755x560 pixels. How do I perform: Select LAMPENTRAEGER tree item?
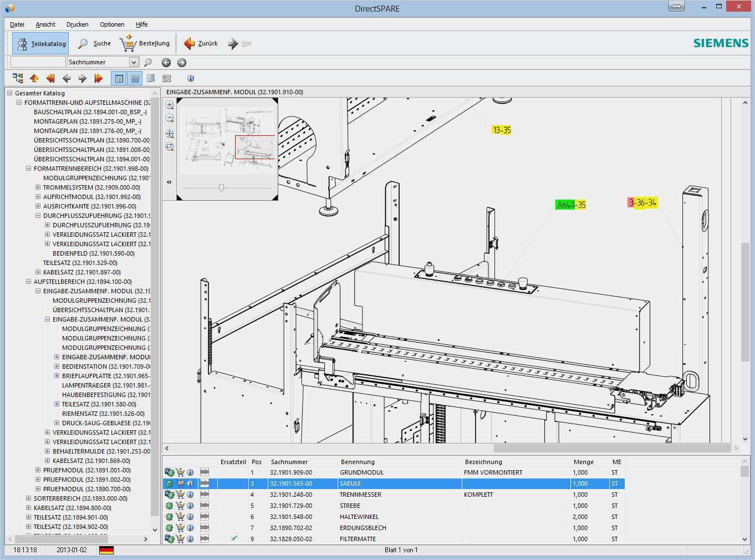point(105,385)
